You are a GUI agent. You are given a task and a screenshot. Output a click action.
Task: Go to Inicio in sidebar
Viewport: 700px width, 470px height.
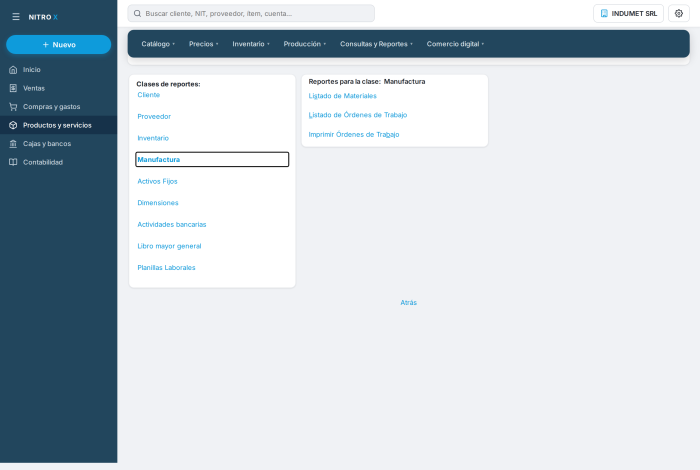pyautogui.click(x=58, y=70)
